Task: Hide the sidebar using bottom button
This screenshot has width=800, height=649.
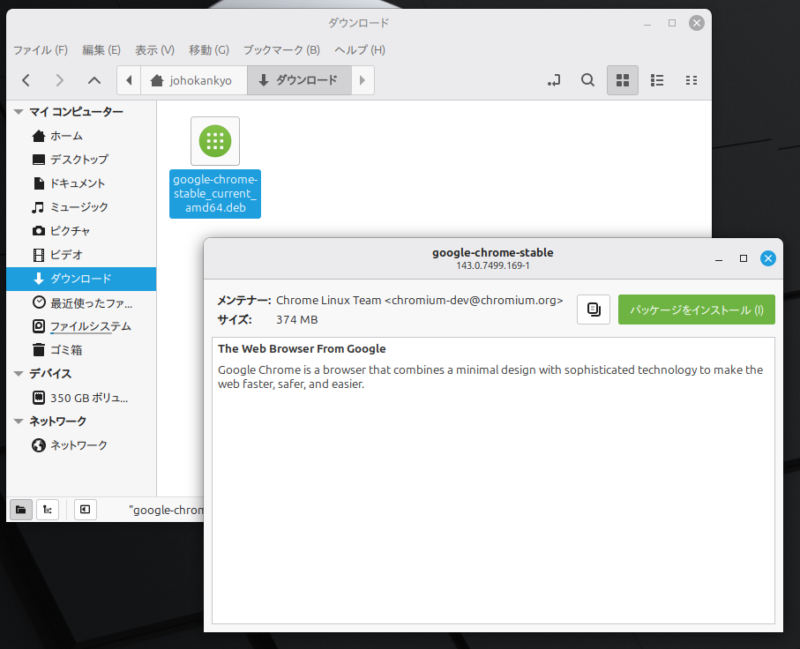Action: click(85, 510)
